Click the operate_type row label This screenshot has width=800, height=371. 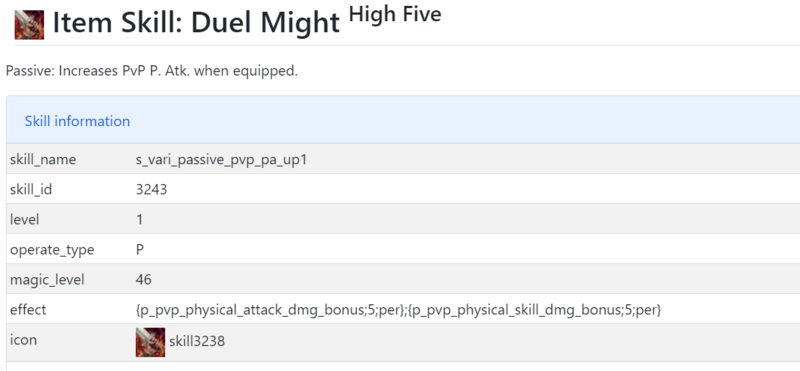pos(52,250)
